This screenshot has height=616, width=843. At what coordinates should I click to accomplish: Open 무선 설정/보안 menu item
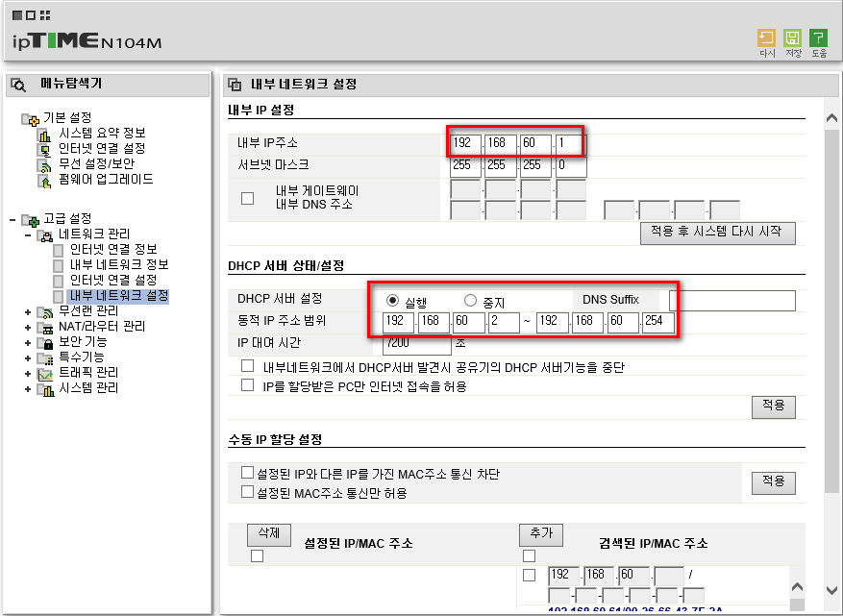[x=97, y=163]
